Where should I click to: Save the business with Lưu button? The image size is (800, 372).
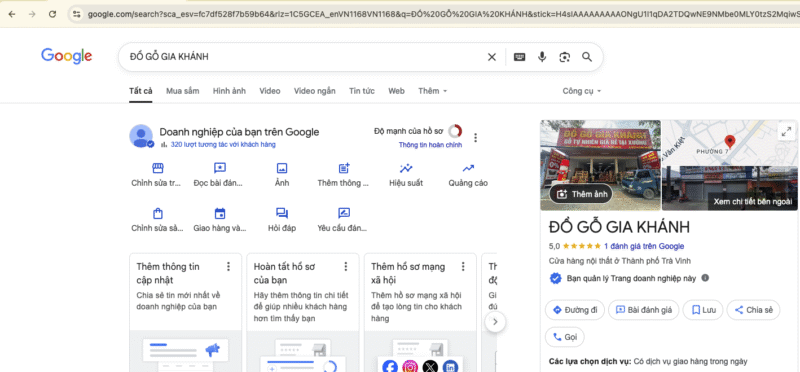pos(703,310)
